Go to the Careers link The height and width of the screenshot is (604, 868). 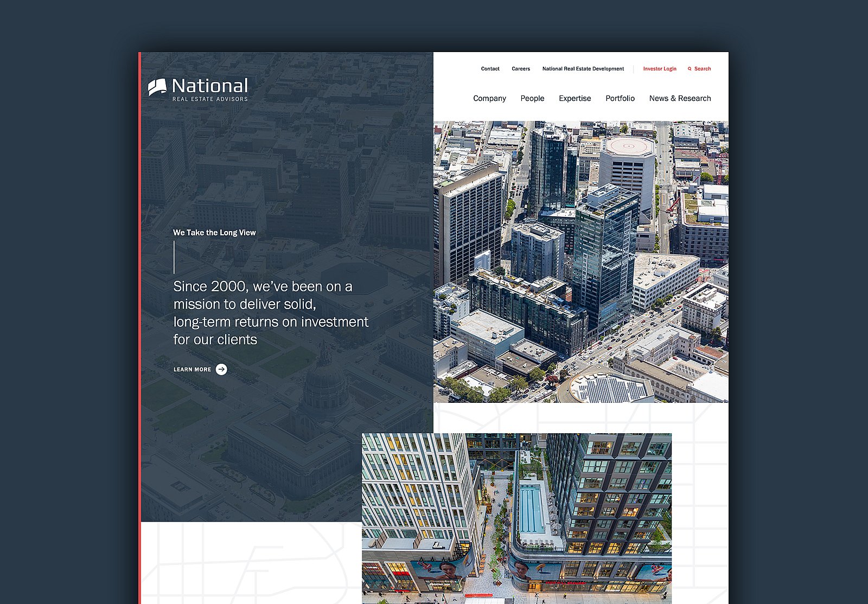[520, 69]
